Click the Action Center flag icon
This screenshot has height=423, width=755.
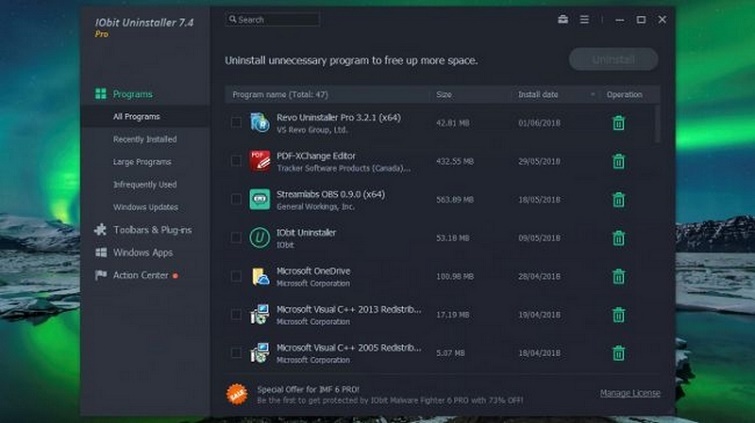[x=100, y=275]
